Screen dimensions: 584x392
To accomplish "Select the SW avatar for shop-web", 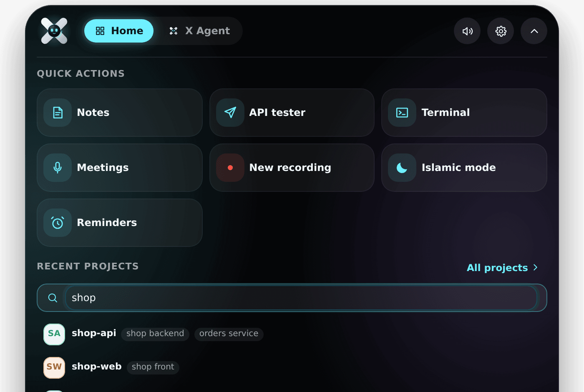I will [x=54, y=368].
